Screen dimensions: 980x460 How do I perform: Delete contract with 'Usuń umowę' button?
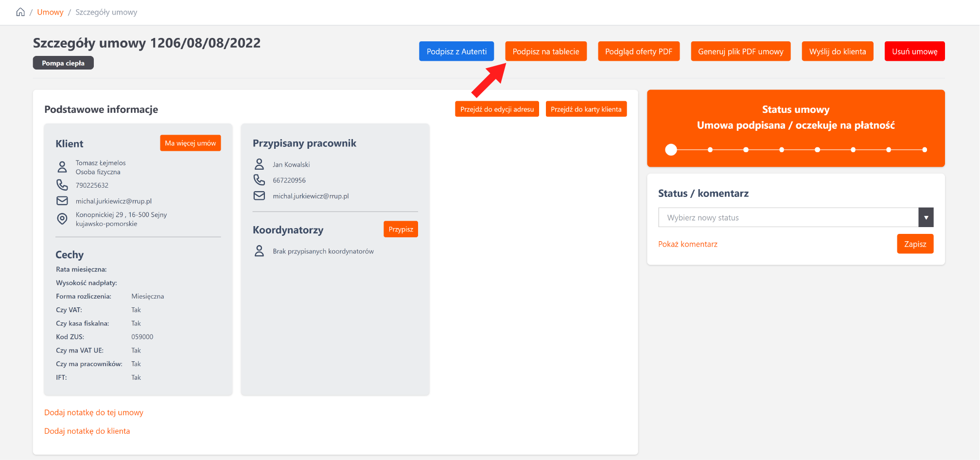[x=914, y=52]
